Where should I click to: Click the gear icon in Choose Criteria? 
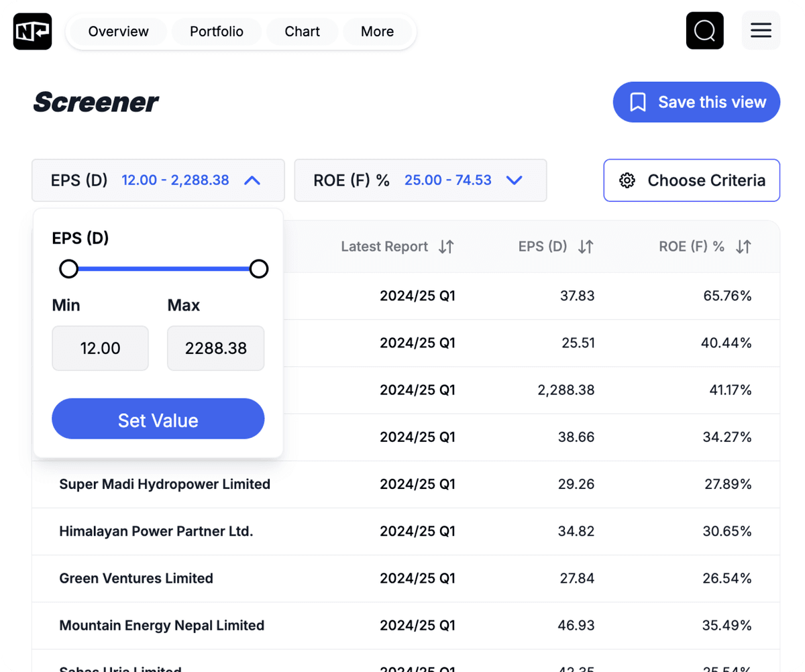coord(627,180)
